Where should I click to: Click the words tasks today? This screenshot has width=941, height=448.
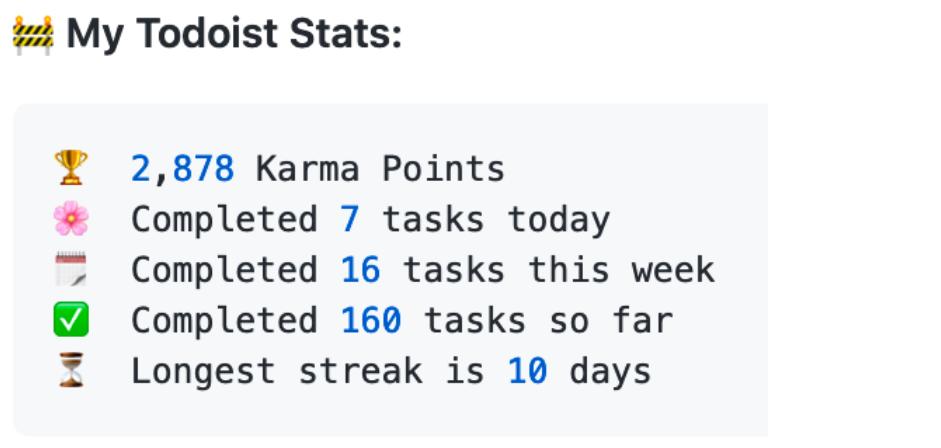click(x=496, y=218)
